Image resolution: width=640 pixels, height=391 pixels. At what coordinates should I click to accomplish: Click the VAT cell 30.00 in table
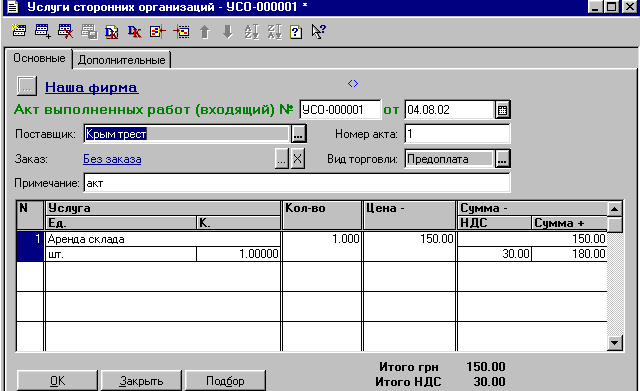tap(494, 254)
